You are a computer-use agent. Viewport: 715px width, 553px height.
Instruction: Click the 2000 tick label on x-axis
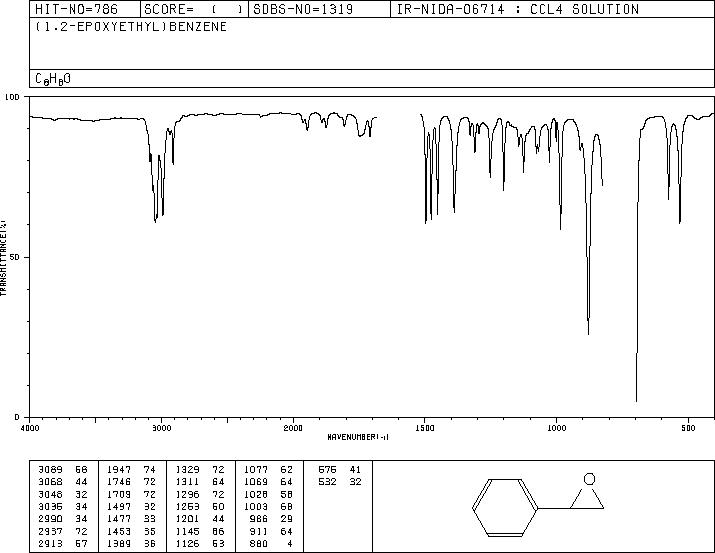click(293, 428)
